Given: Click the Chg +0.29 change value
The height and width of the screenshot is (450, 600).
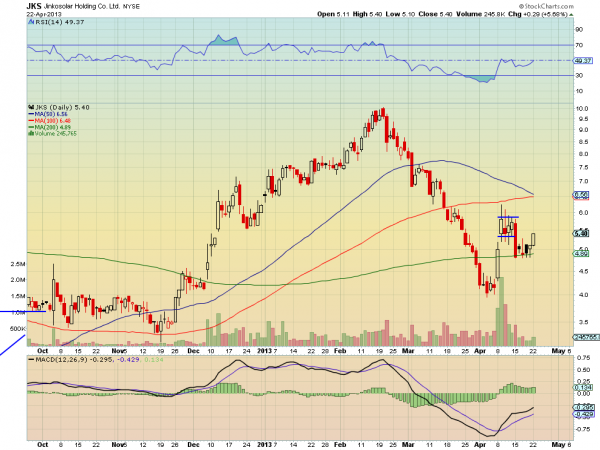Looking at the screenshot, I should 538,14.
